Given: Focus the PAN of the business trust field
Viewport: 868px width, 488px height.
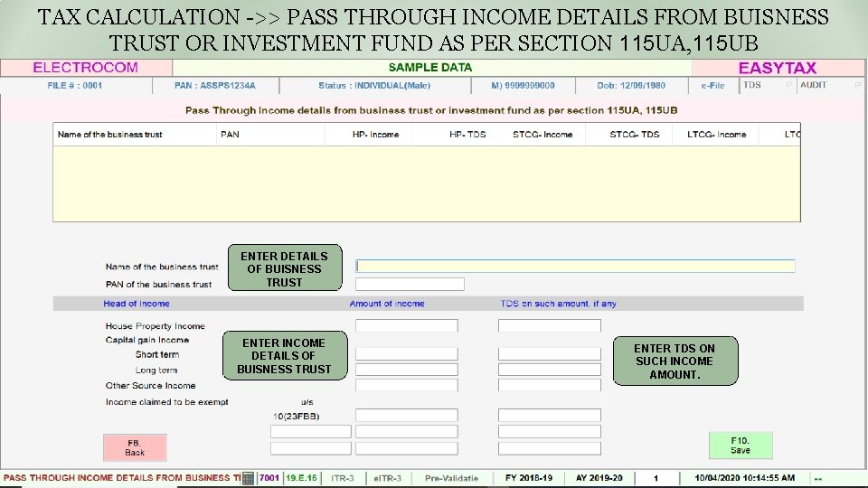Looking at the screenshot, I should coord(410,284).
